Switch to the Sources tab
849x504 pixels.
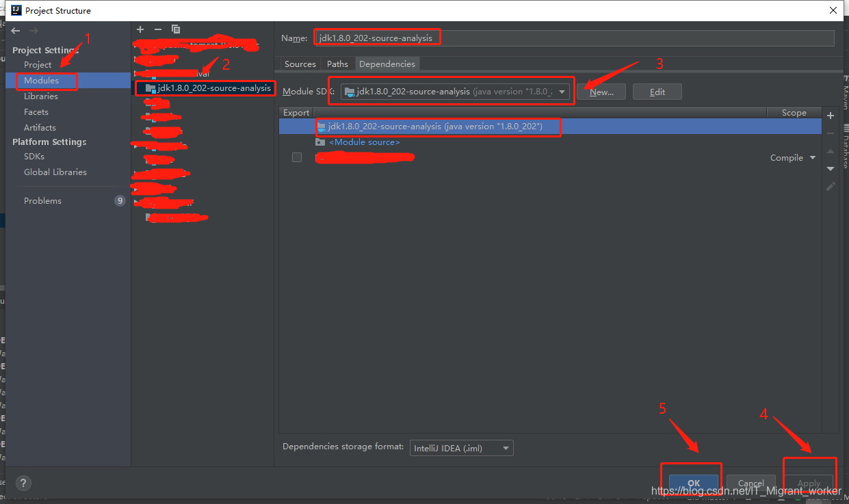[x=300, y=64]
